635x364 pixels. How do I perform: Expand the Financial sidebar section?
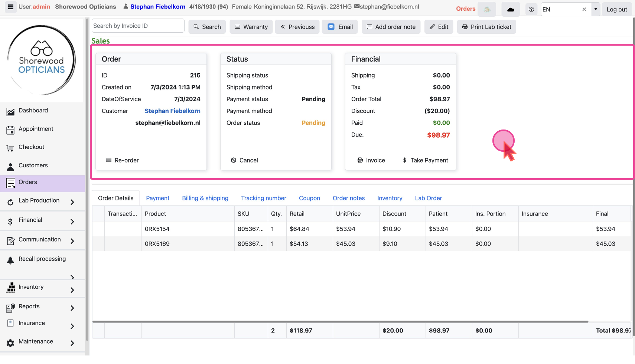[72, 222]
